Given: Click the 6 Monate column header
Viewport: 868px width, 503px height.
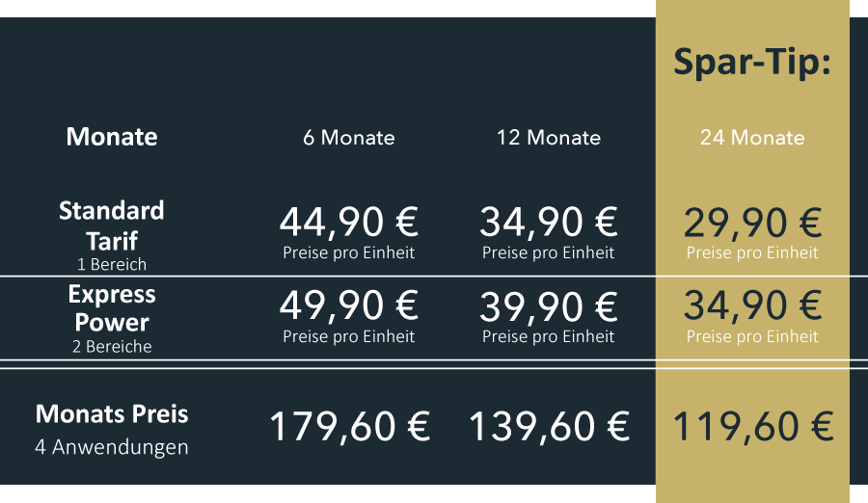Looking at the screenshot, I should click(x=349, y=137).
